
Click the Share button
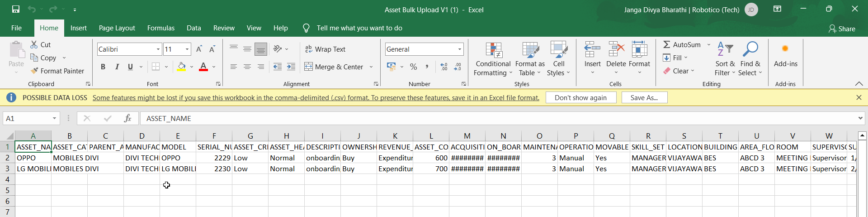[842, 29]
